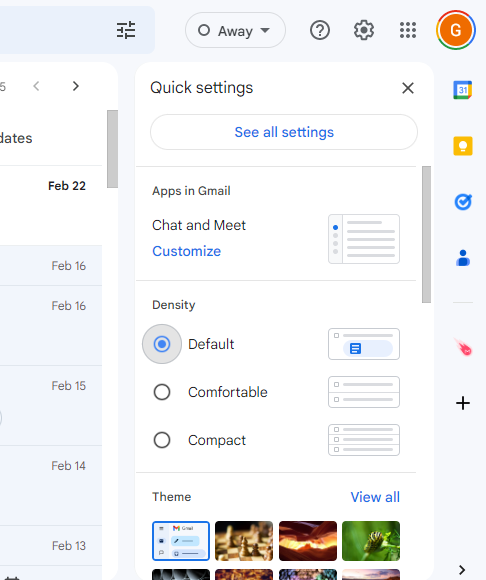Click Customize link under Chat and Meet
Image resolution: width=486 pixels, height=580 pixels.
[186, 251]
